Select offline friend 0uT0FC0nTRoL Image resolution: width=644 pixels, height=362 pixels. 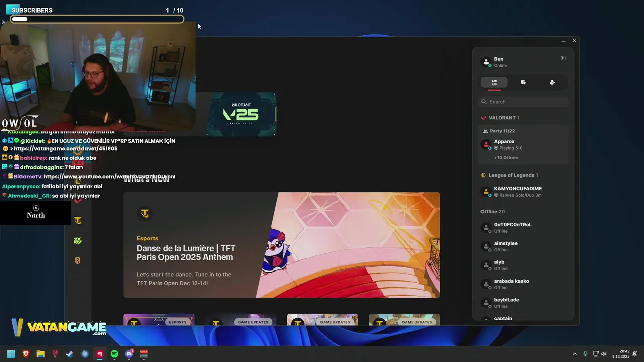(x=523, y=228)
